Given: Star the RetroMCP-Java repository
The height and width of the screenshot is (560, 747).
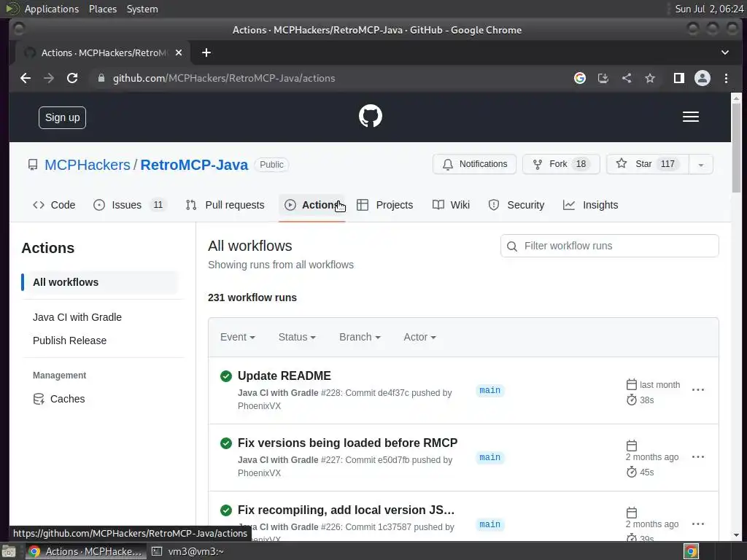Looking at the screenshot, I should 648,164.
